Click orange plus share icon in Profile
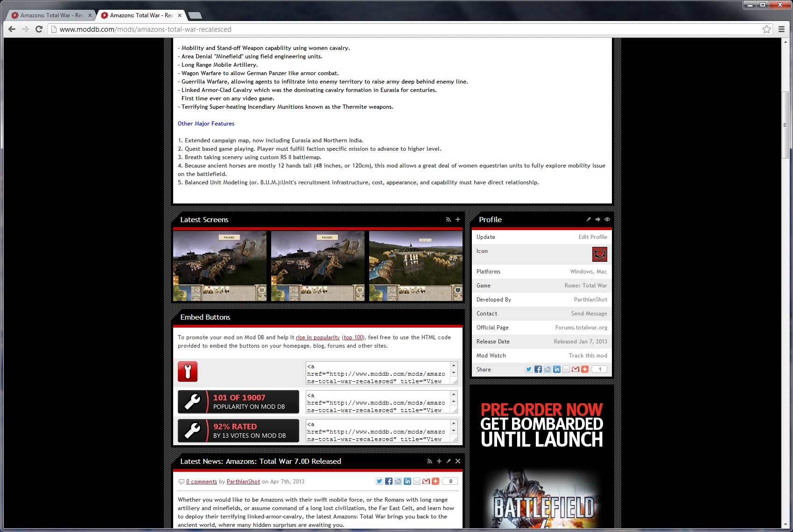Viewport: 793px width, 532px height. tap(585, 369)
